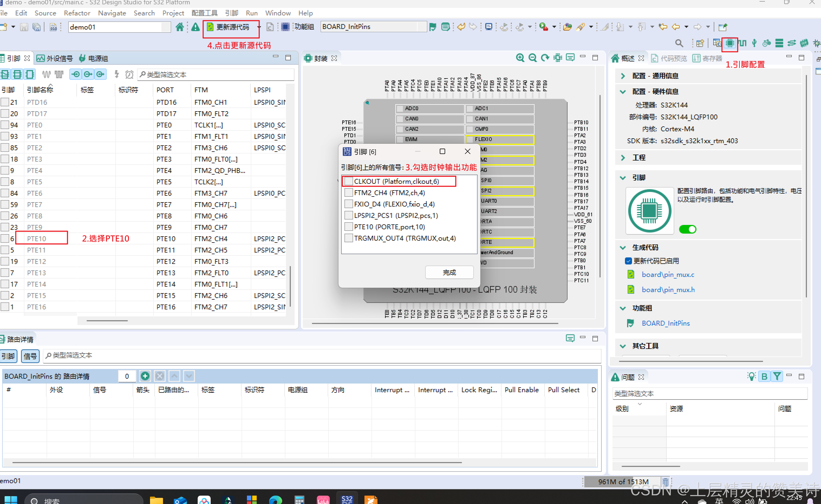
Task: Open the board\pin_mux.c link
Action: click(668, 275)
